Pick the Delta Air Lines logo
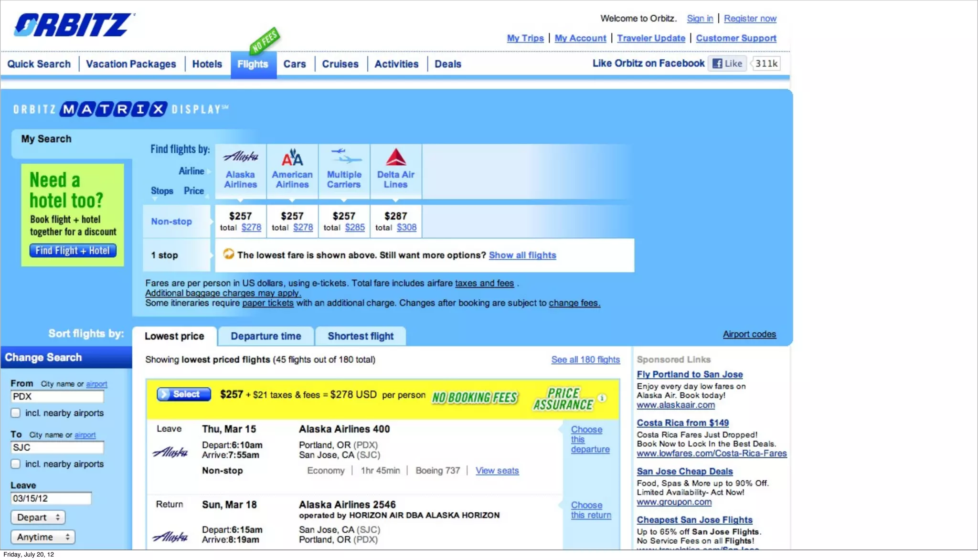Screen dimensions: 978x560 tap(395, 157)
